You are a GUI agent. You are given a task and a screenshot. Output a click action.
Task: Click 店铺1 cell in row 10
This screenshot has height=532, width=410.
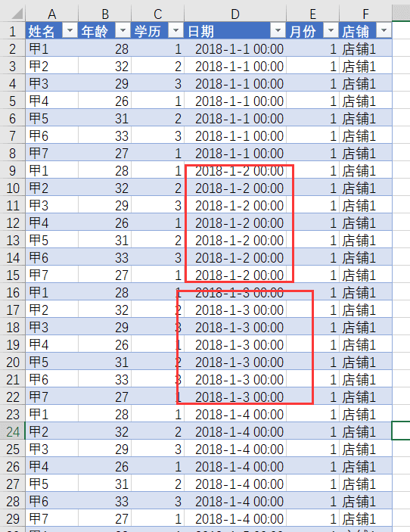[365, 188]
